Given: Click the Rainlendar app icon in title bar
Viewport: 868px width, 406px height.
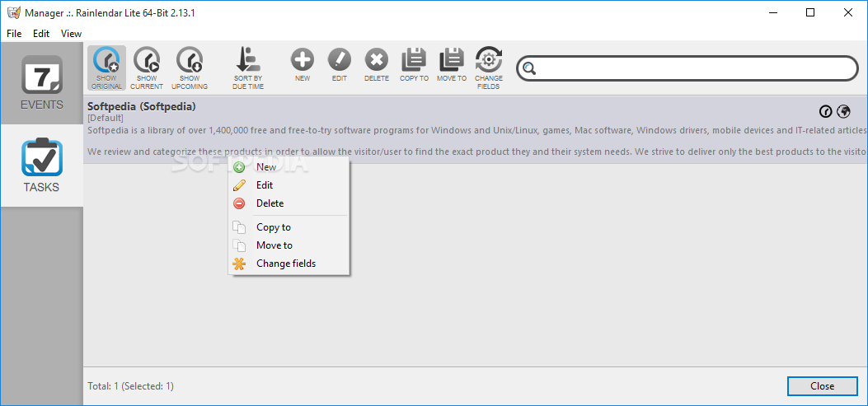Looking at the screenshot, I should pos(14,12).
